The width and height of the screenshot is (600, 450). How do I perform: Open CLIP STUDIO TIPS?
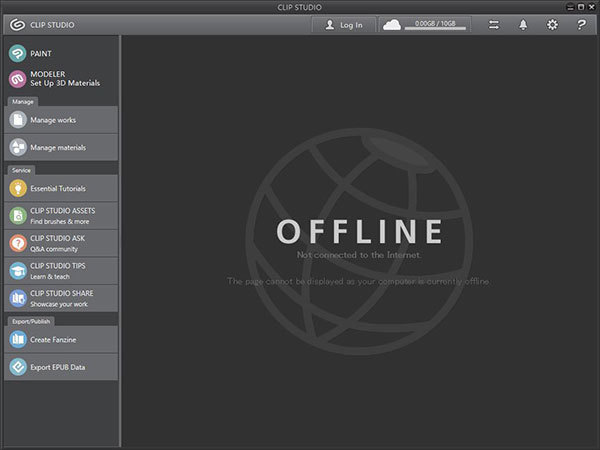coord(59,271)
